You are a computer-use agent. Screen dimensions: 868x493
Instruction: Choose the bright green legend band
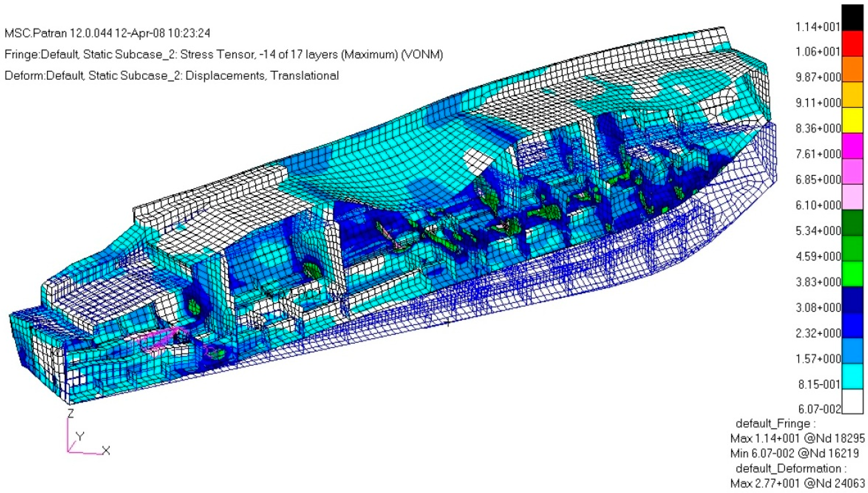click(852, 274)
